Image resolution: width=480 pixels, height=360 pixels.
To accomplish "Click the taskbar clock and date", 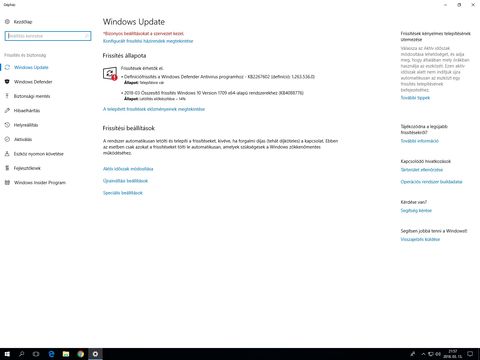I will point(453,354).
